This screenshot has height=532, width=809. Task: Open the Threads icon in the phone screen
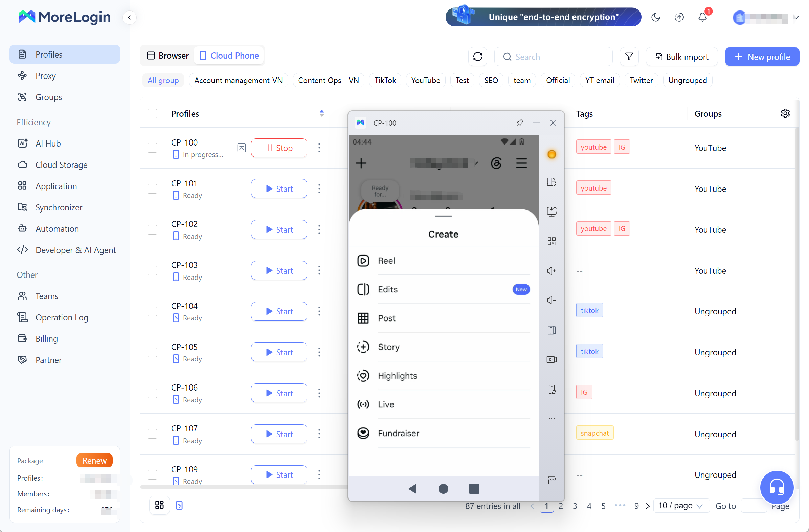tap(496, 163)
